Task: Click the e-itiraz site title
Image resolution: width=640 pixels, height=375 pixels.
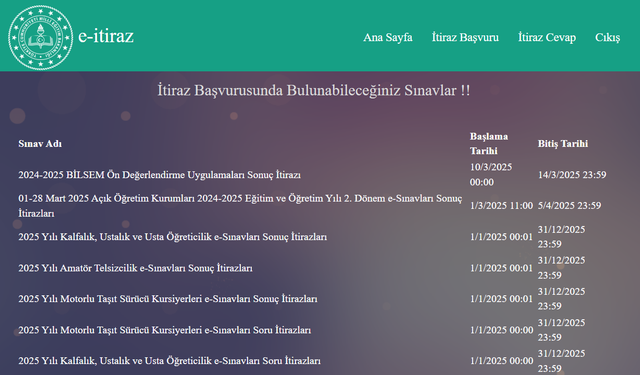Action: [106, 36]
